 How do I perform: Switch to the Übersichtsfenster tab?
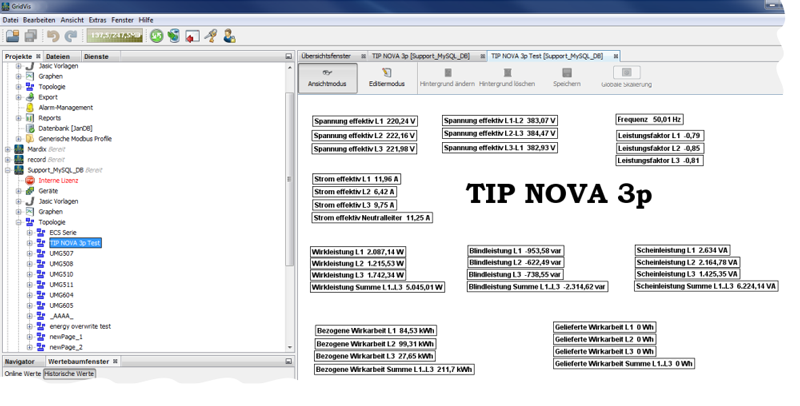click(x=327, y=56)
